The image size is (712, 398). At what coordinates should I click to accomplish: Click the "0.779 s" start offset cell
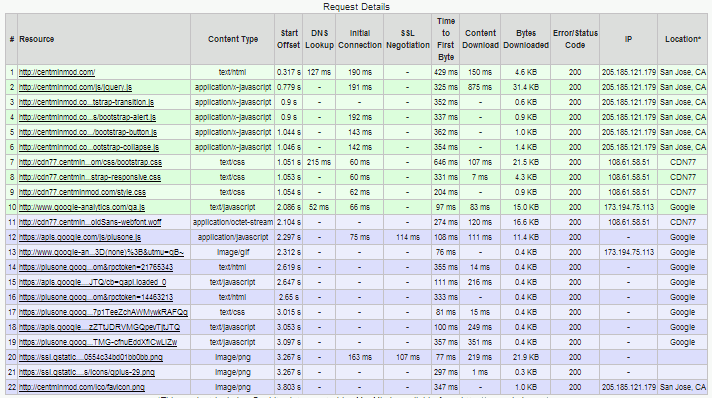click(x=289, y=87)
